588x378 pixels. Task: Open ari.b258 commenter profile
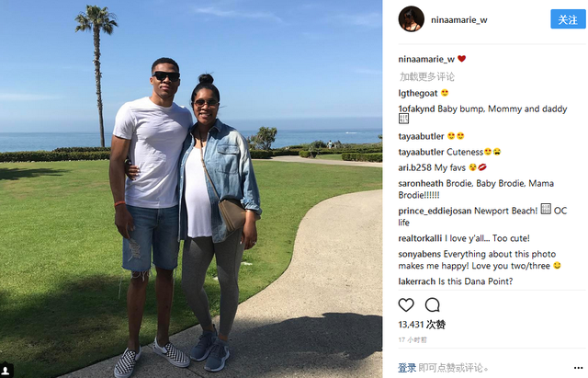click(x=414, y=167)
